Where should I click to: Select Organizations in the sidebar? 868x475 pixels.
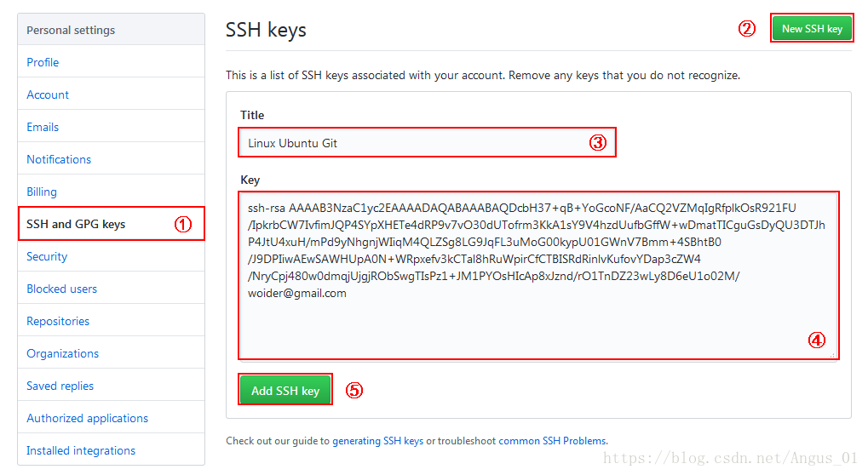pos(62,353)
